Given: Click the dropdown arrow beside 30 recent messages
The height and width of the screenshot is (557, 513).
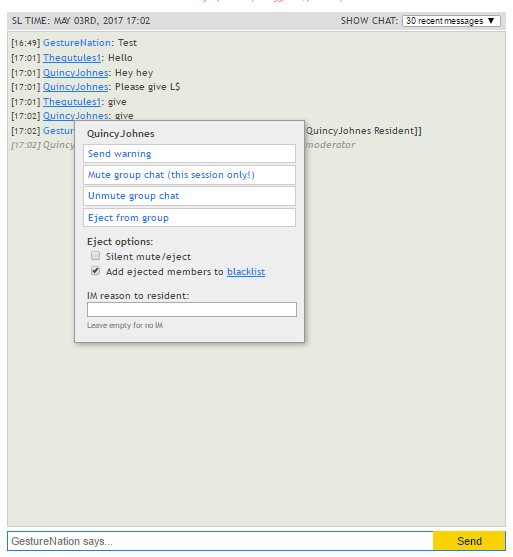Looking at the screenshot, I should [491, 21].
